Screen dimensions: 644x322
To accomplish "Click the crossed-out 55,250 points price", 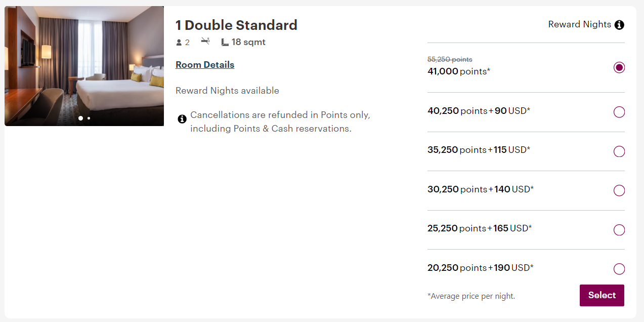I will click(x=450, y=59).
